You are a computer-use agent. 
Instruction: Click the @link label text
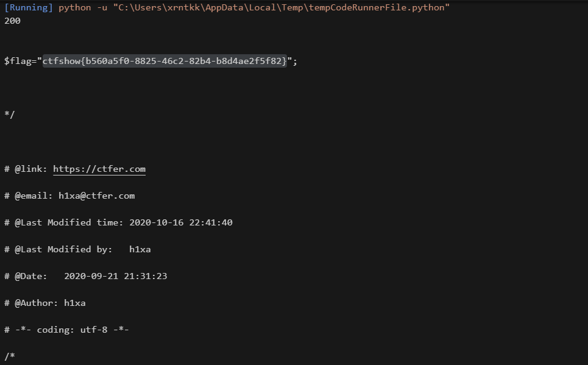click(31, 169)
